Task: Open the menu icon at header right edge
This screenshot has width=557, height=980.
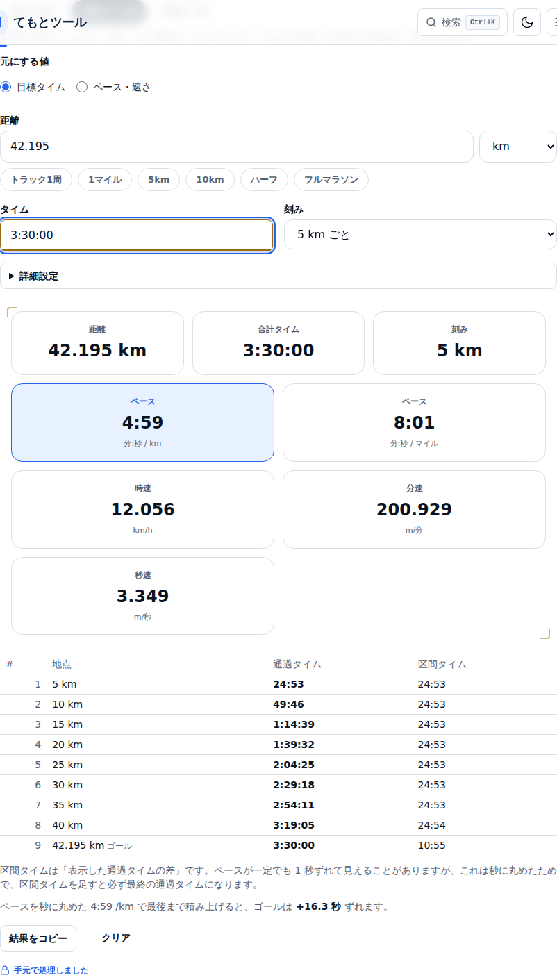Action: point(552,22)
